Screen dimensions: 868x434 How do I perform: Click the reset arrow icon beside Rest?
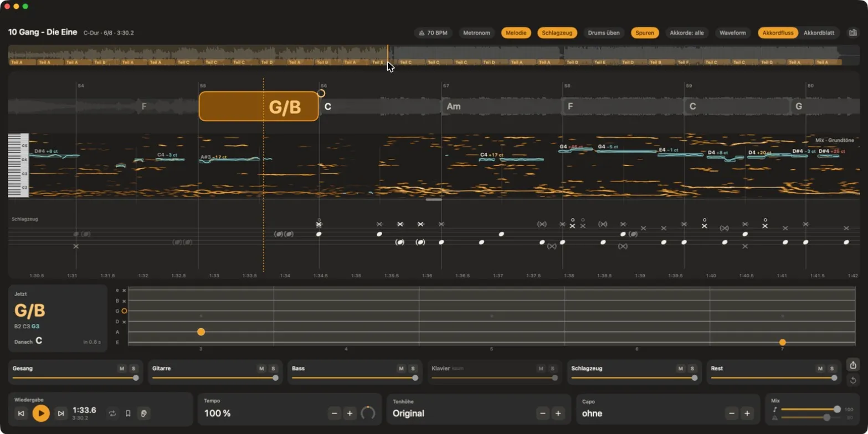pos(853,380)
